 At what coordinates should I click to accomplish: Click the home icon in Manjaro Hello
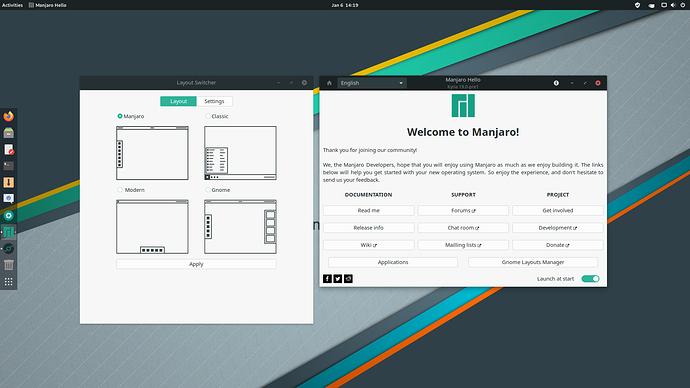pyautogui.click(x=329, y=83)
